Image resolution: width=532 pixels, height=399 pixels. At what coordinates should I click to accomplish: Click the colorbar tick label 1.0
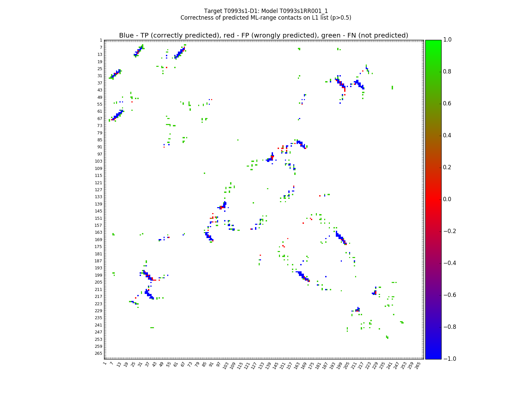coord(448,40)
